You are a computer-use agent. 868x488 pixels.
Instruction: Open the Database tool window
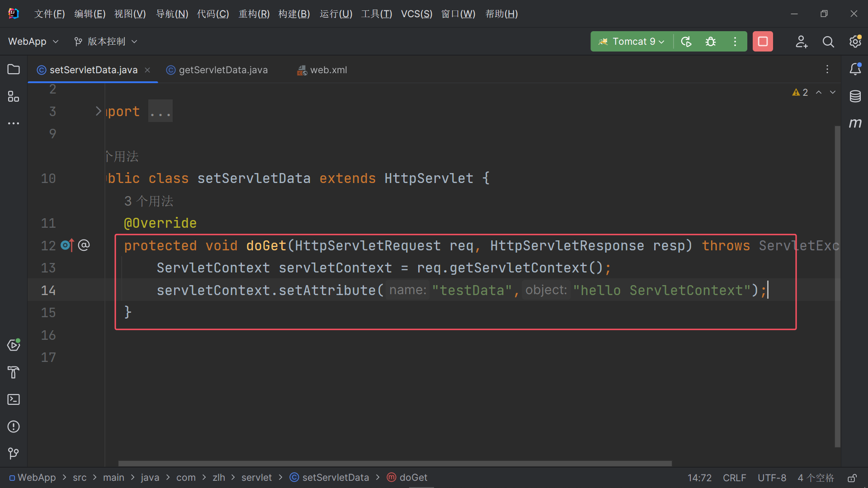[855, 96]
